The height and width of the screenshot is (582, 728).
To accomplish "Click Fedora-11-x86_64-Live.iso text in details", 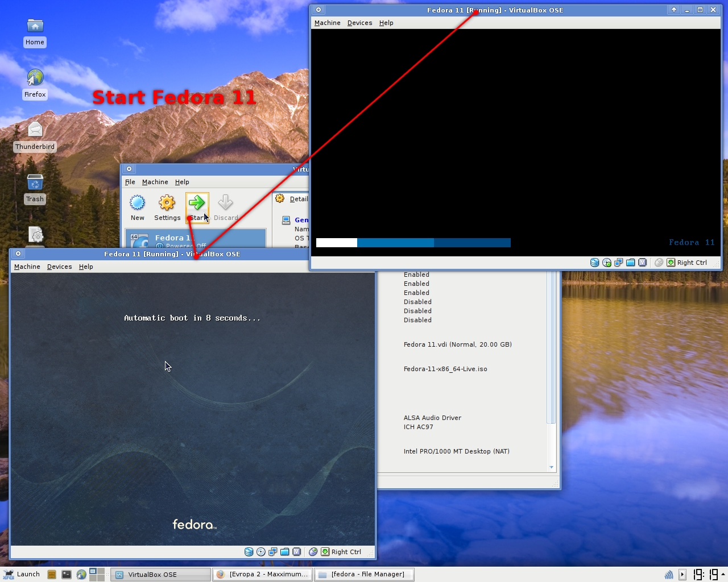I will 445,369.
